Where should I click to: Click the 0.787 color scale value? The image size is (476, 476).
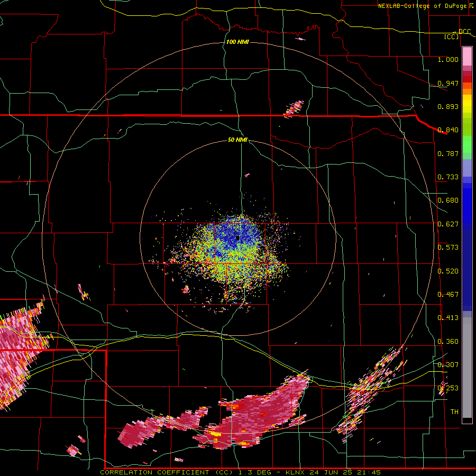(x=448, y=153)
